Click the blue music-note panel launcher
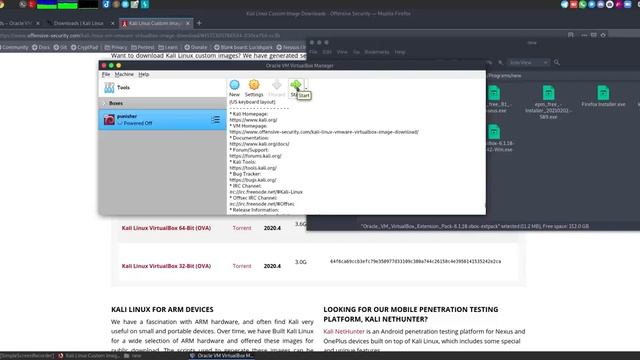This screenshot has width=640, height=360. tap(107, 4)
